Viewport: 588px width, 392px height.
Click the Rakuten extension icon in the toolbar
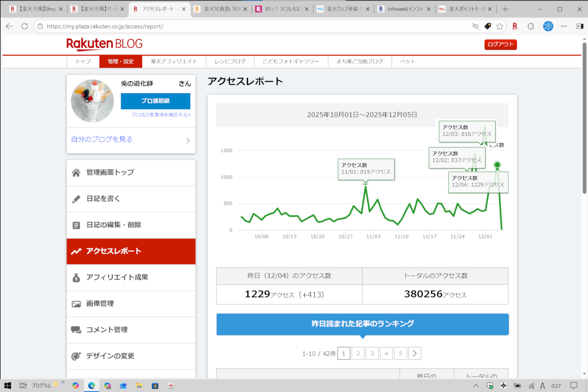coord(515,26)
